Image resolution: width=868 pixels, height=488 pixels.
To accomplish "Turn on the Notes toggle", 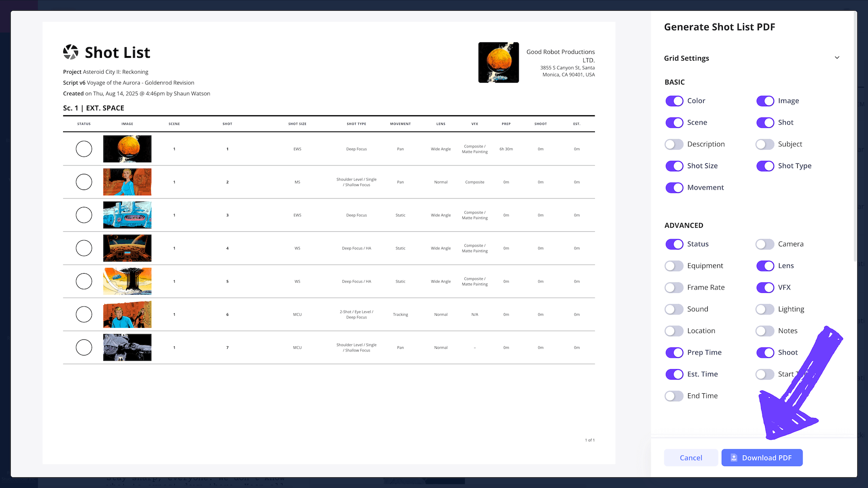I will point(765,331).
